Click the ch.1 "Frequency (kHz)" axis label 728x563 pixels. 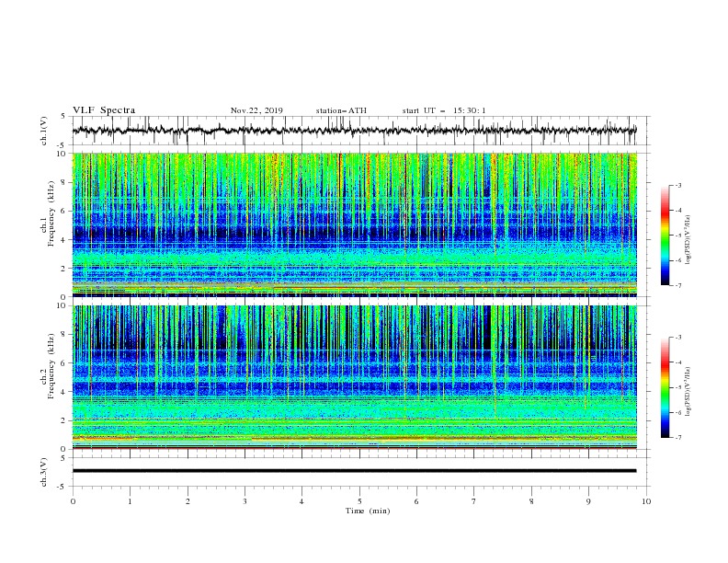[51, 214]
